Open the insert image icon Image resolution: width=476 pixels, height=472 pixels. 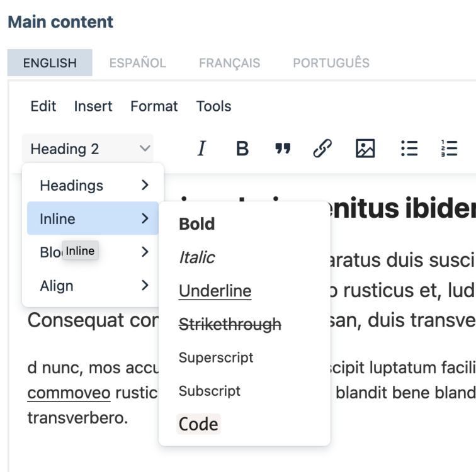pos(365,149)
